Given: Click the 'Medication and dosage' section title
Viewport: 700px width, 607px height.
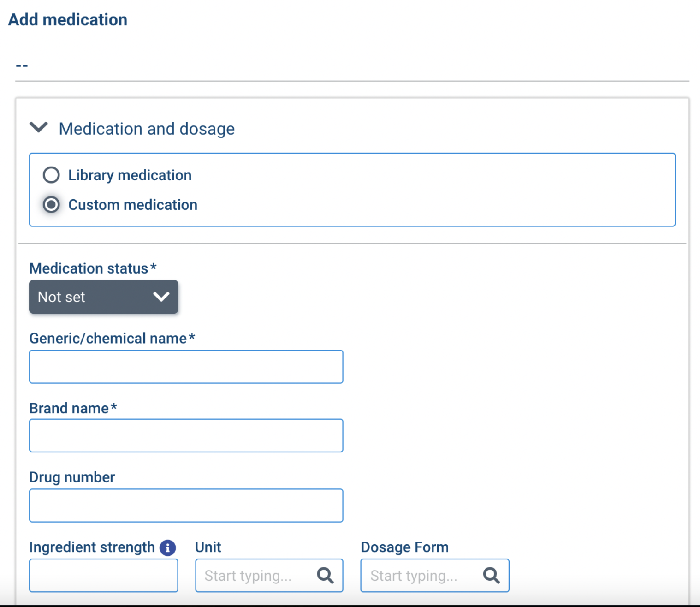Looking at the screenshot, I should (x=147, y=129).
